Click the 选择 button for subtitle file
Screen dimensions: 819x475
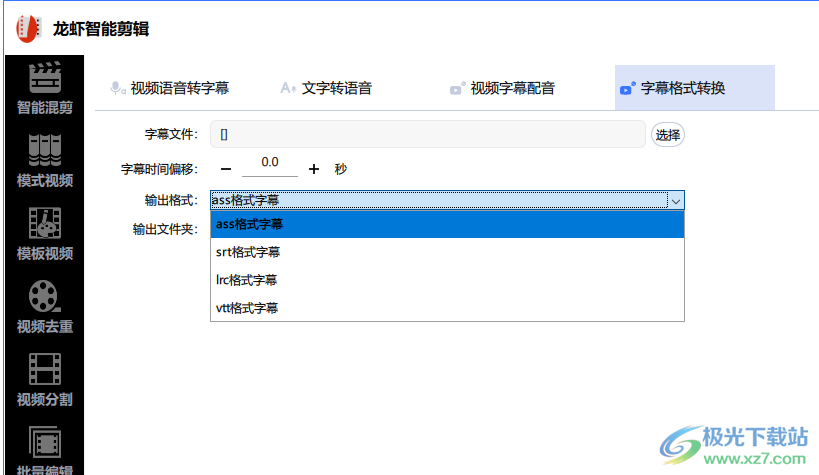(668, 135)
